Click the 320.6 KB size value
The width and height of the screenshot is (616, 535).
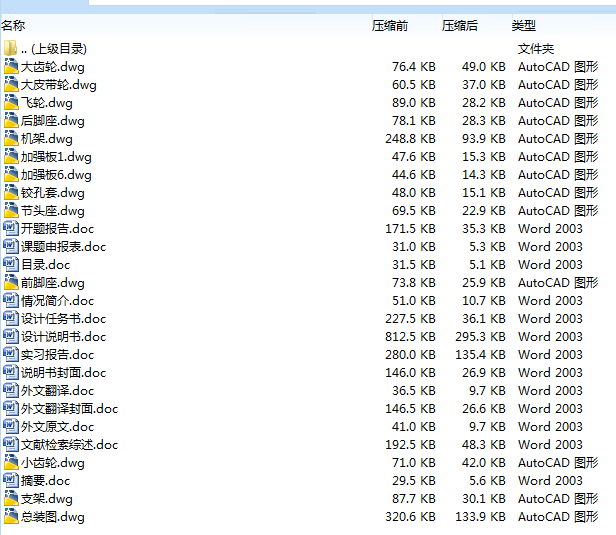tap(410, 517)
